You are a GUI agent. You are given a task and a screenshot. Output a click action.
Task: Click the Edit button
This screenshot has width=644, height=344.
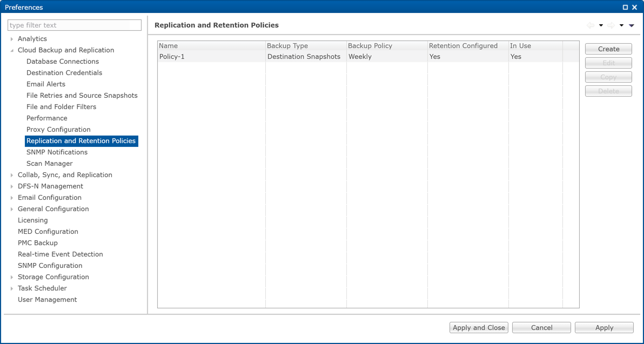[x=608, y=63]
